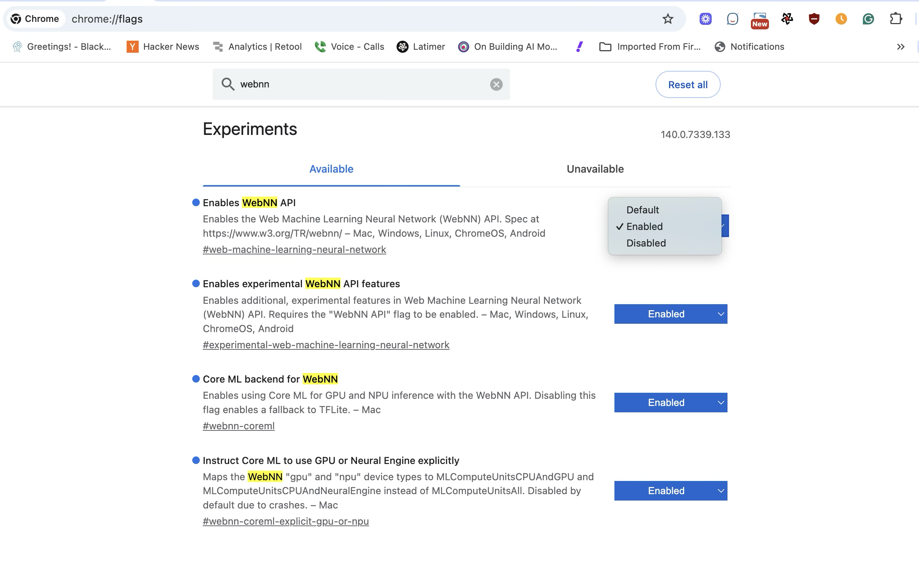
Task: Click the Reset all button
Action: (x=687, y=84)
